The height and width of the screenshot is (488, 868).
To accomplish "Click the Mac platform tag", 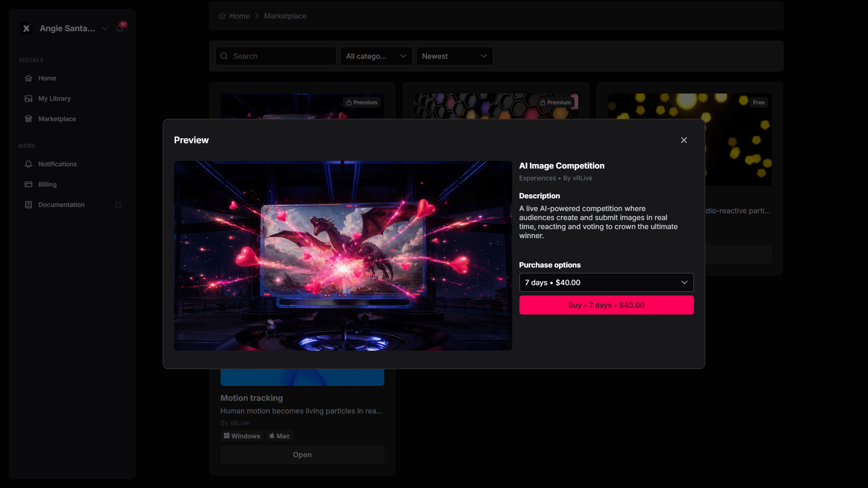I will (279, 436).
